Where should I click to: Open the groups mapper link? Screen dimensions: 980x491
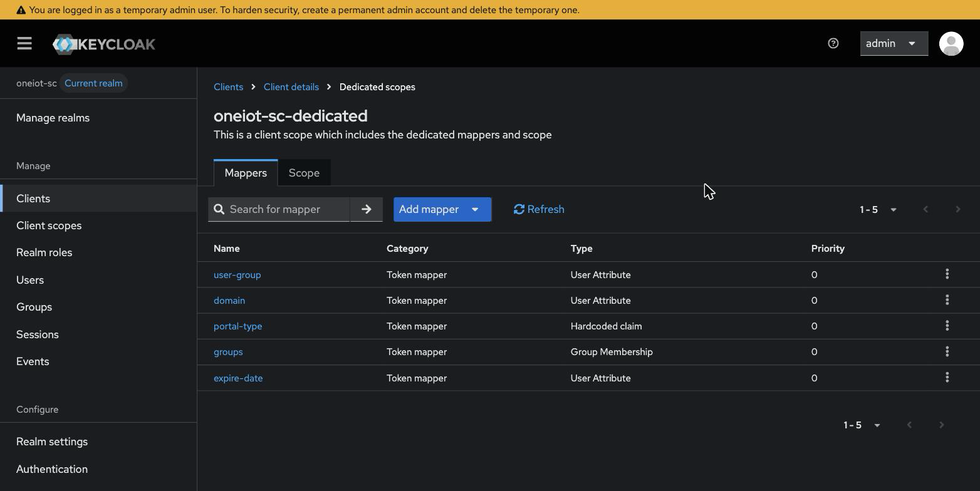click(228, 351)
